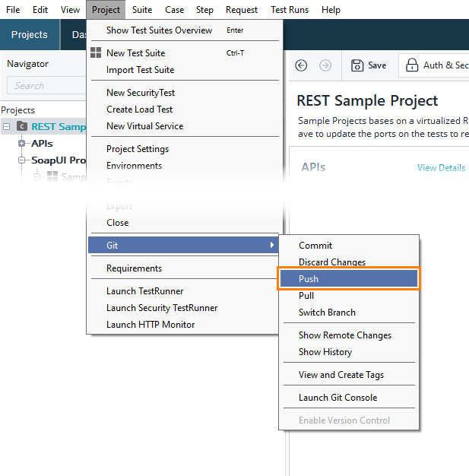Click the Save floppy disk icon
This screenshot has width=469, height=476.
[357, 65]
